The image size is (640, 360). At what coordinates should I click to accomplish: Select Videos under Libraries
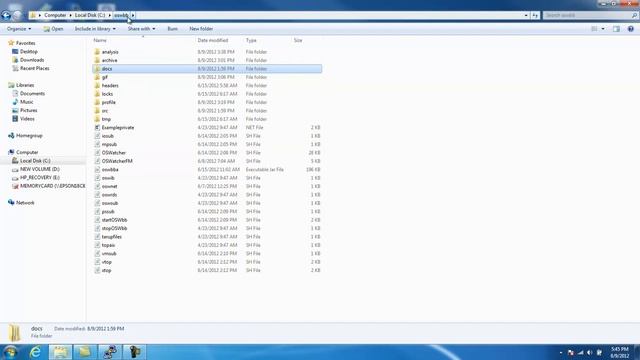(x=27, y=119)
